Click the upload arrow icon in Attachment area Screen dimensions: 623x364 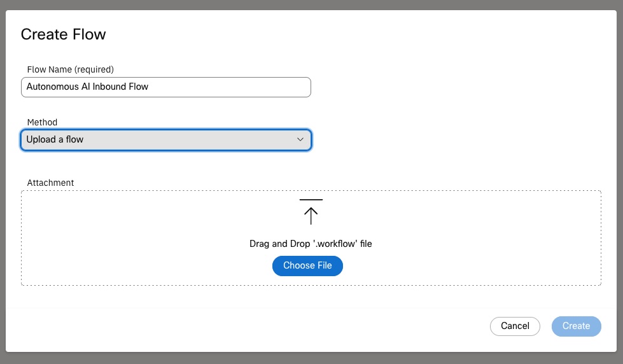coord(311,214)
